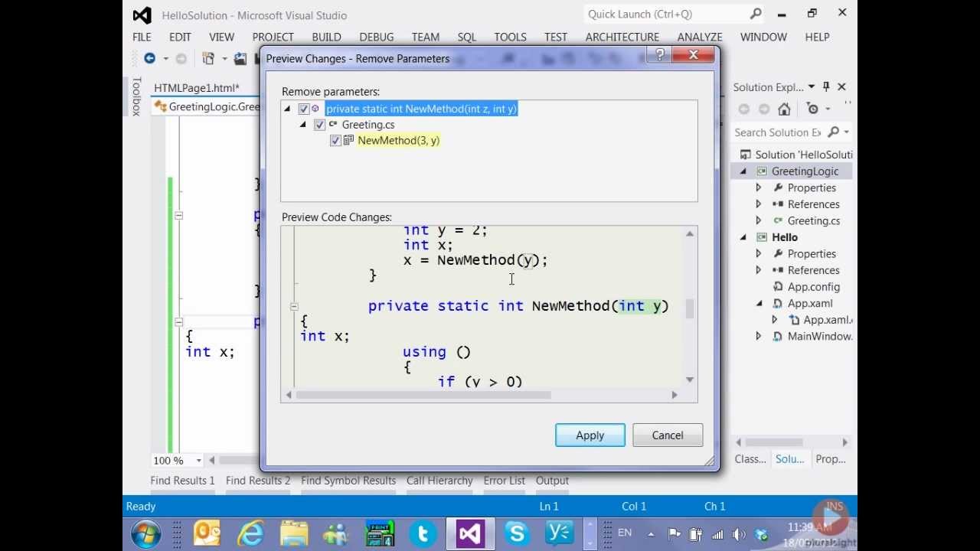Viewport: 980px width, 551px height.
Task: Expand Properties under GreetingLogic
Action: click(x=759, y=187)
